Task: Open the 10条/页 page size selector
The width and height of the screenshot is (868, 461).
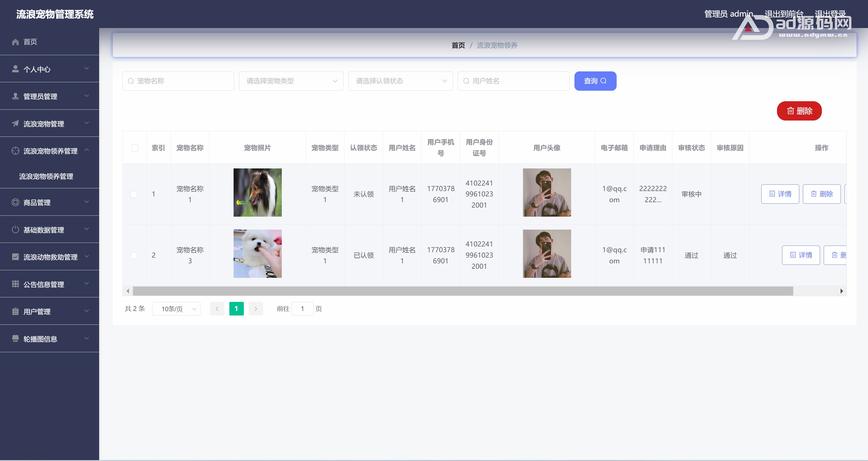Action: [176, 309]
